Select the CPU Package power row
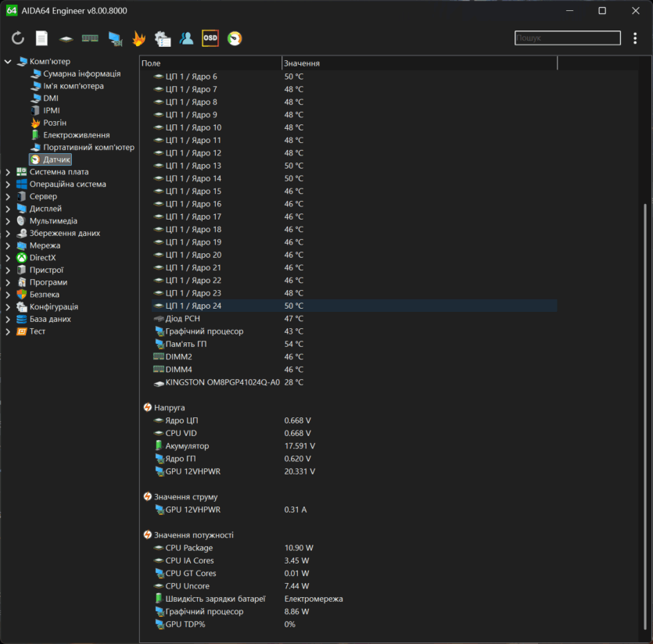653x644 pixels. coord(188,548)
